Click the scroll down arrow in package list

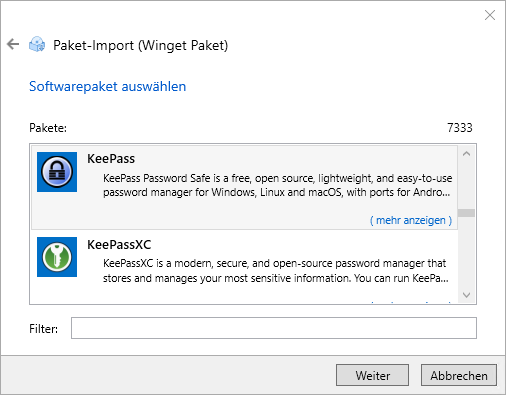pyautogui.click(x=466, y=295)
